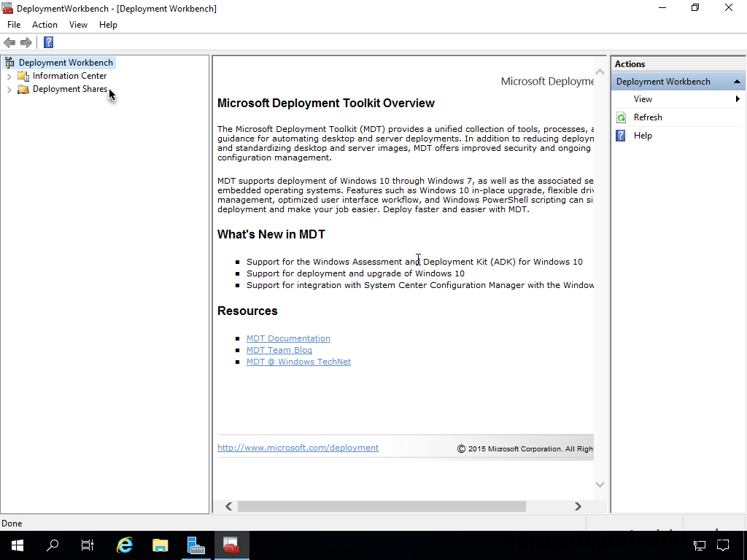Select the Deployment Workbench tree item
The width and height of the screenshot is (747, 560).
[66, 63]
